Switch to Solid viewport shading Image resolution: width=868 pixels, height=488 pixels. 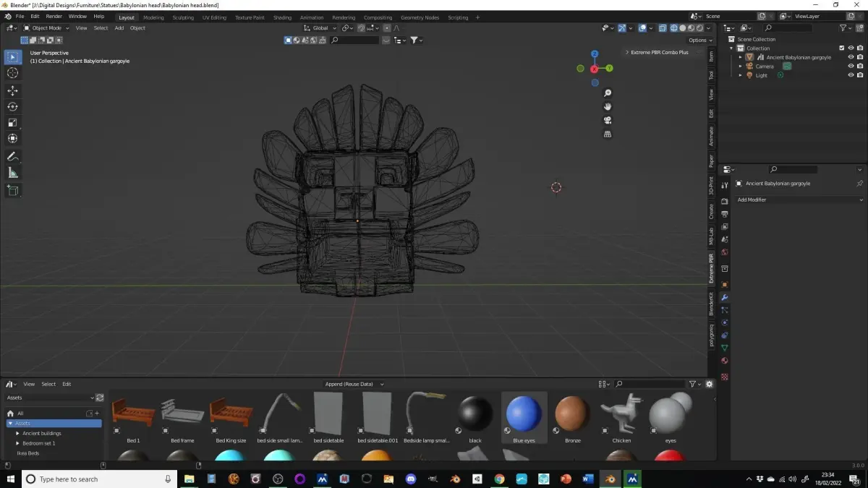click(683, 28)
